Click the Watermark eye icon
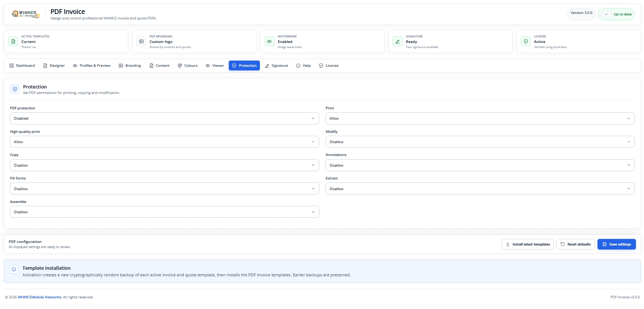644x309 pixels. [x=269, y=41]
